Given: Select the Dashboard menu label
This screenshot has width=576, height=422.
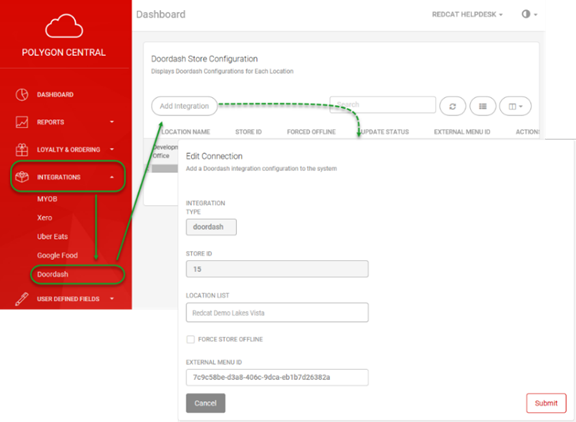Looking at the screenshot, I should point(55,95).
